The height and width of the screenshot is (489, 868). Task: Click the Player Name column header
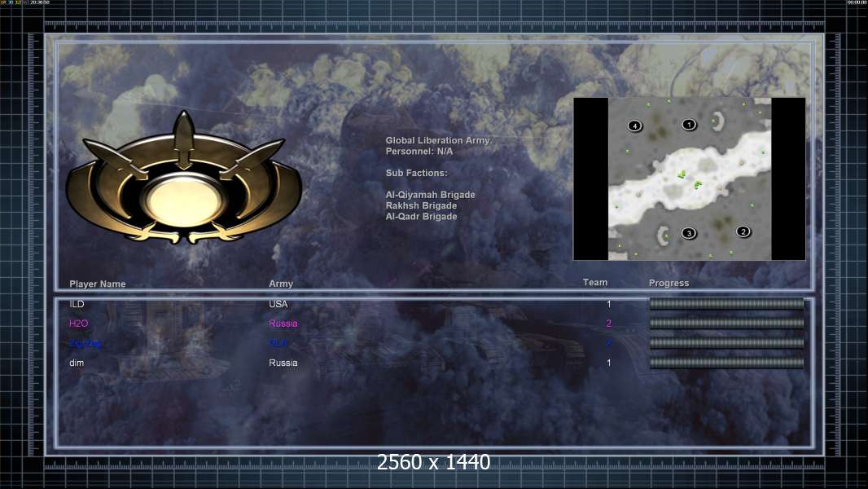click(98, 284)
